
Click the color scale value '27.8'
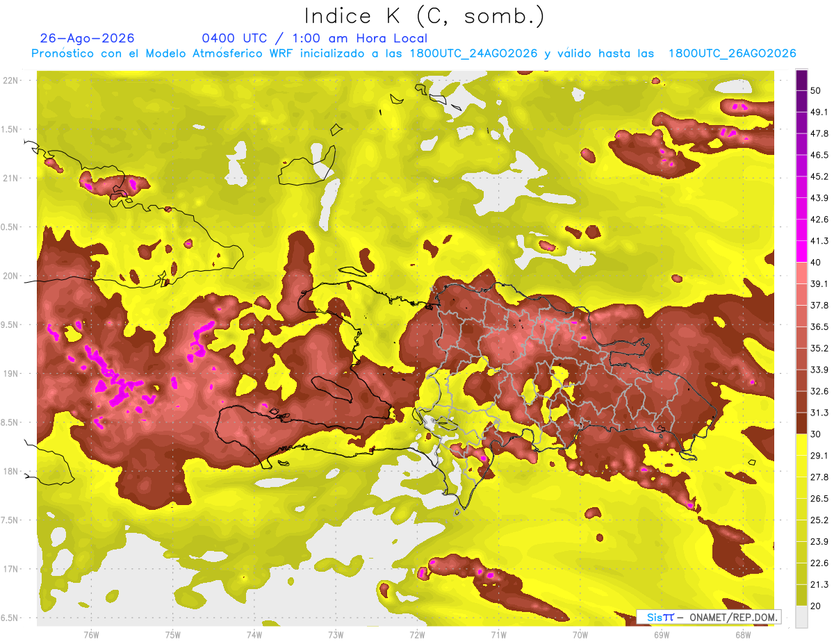pos(819,477)
